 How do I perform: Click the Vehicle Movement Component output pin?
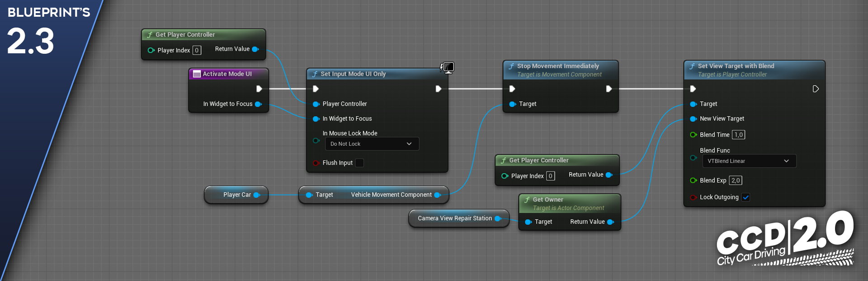pos(437,195)
